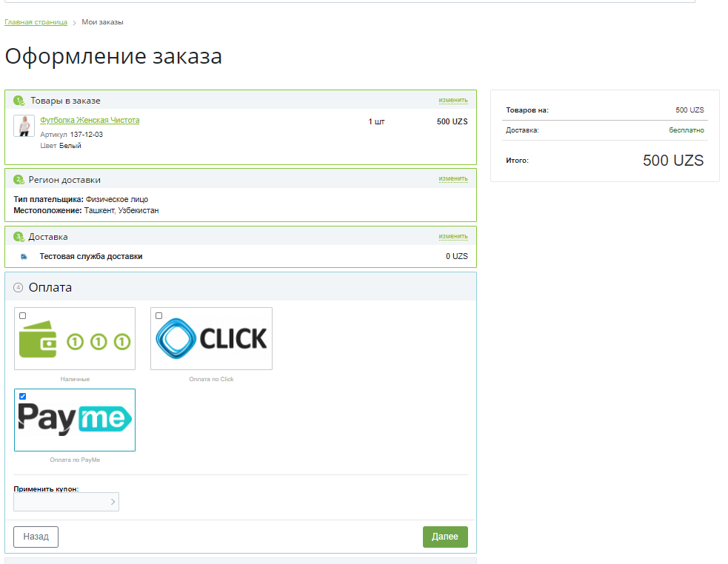
Task: Focus the Применить купон input field
Action: (x=66, y=502)
